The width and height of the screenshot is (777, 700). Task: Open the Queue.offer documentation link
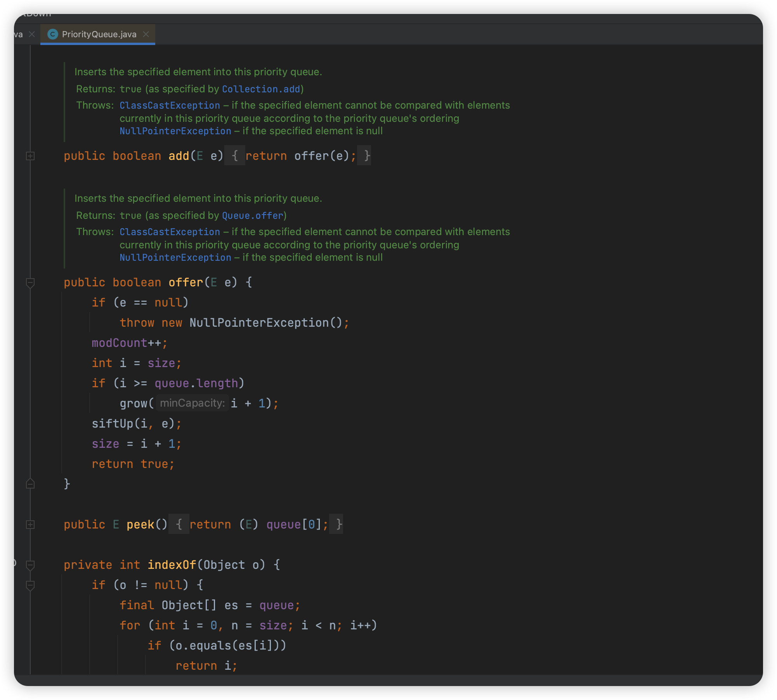point(253,216)
